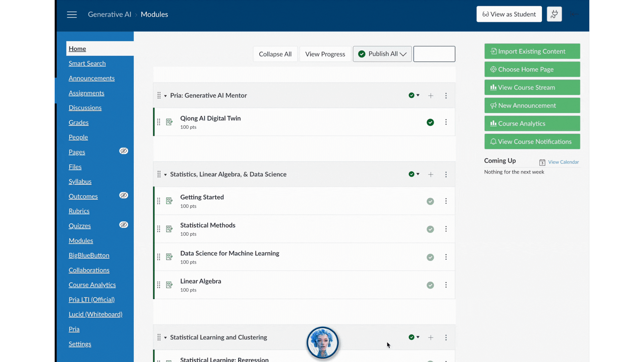Screen dimensions: 644x362
Task: Open the kebab menu for Statistical Methods
Action: (x=446, y=229)
